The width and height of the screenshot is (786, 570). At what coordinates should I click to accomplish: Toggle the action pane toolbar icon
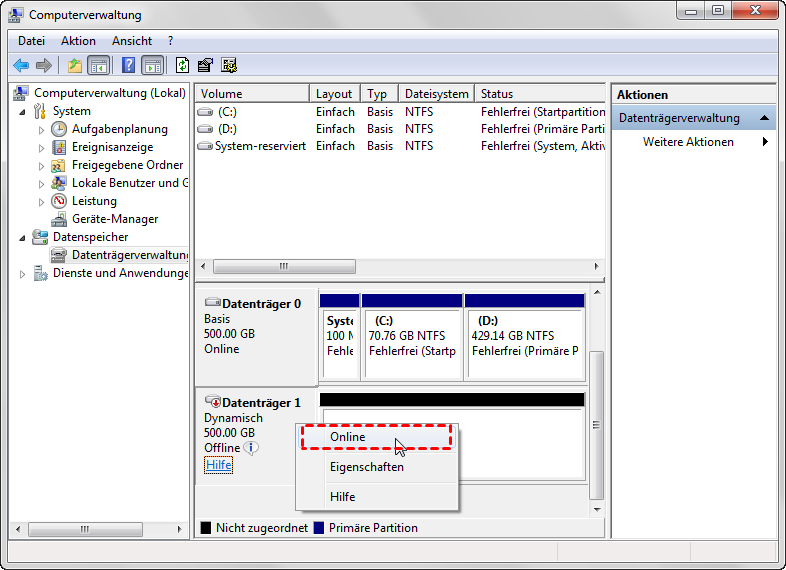(x=152, y=65)
